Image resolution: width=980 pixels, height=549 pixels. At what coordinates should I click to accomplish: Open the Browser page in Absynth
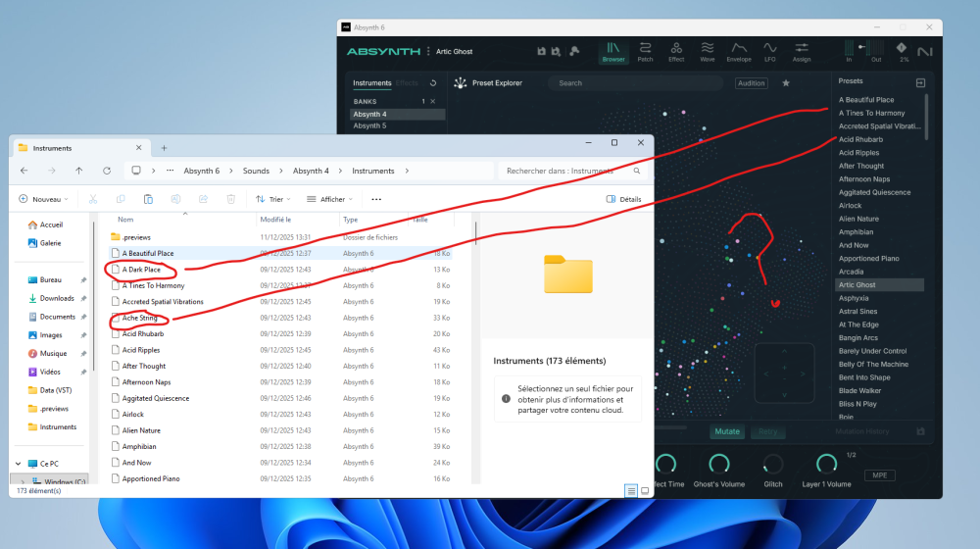coord(613,52)
